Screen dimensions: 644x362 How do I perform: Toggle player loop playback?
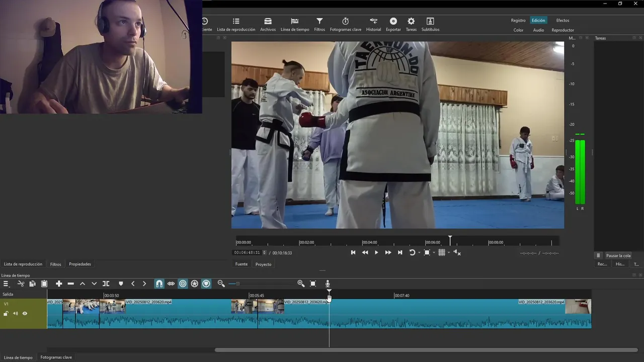click(412, 252)
